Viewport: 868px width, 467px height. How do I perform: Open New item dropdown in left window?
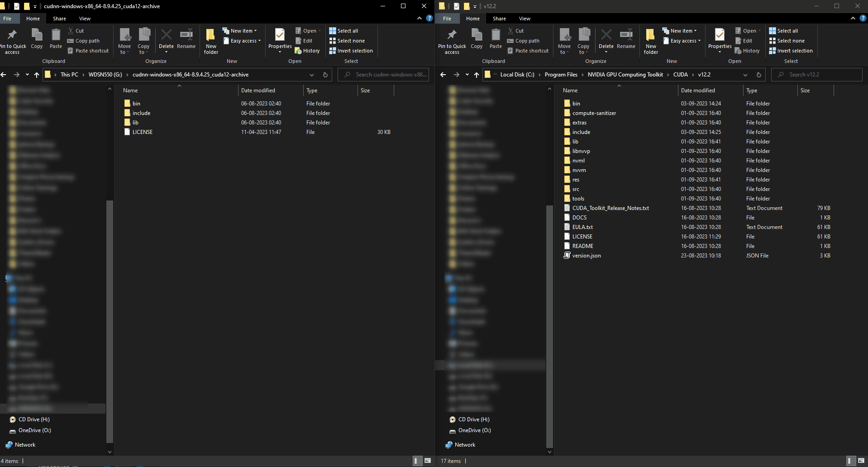pos(240,31)
